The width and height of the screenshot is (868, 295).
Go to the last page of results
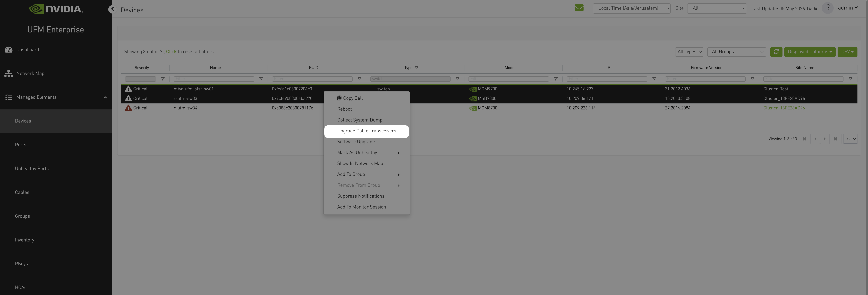(835, 139)
